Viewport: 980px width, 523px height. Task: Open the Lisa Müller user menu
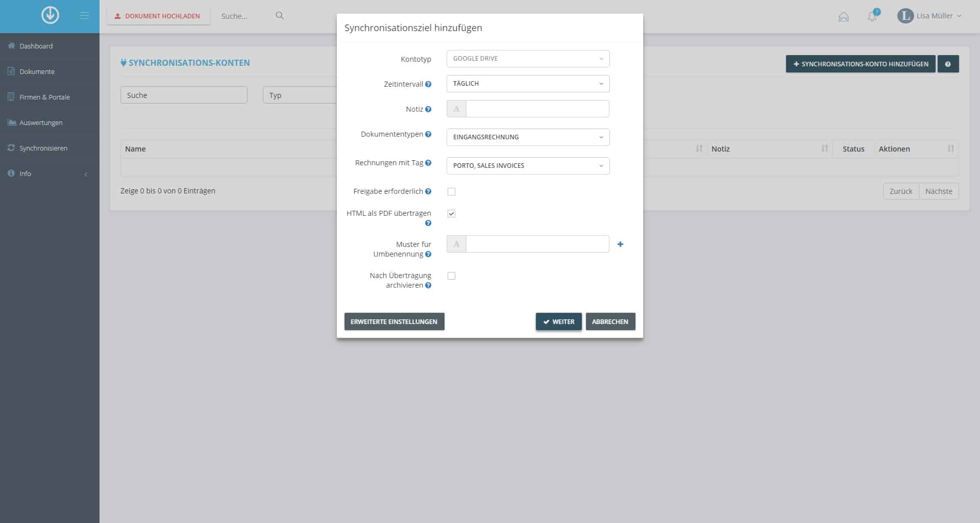pos(929,16)
